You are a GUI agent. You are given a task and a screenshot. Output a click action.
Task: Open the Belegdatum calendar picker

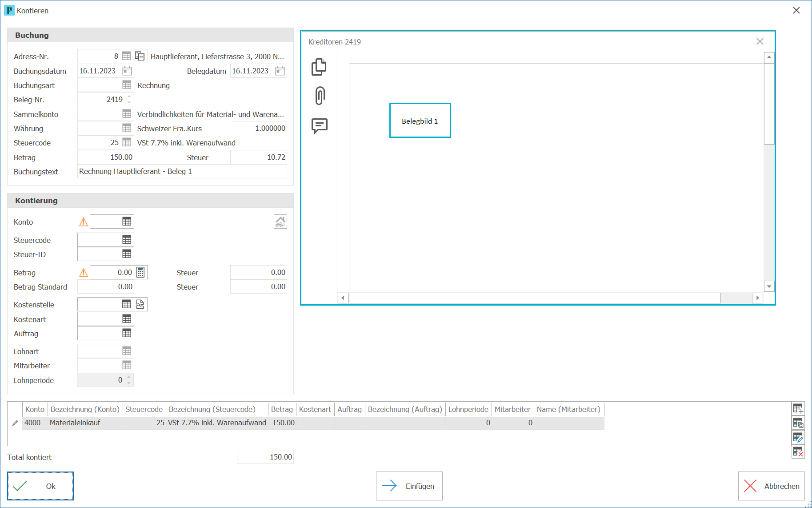click(280, 71)
